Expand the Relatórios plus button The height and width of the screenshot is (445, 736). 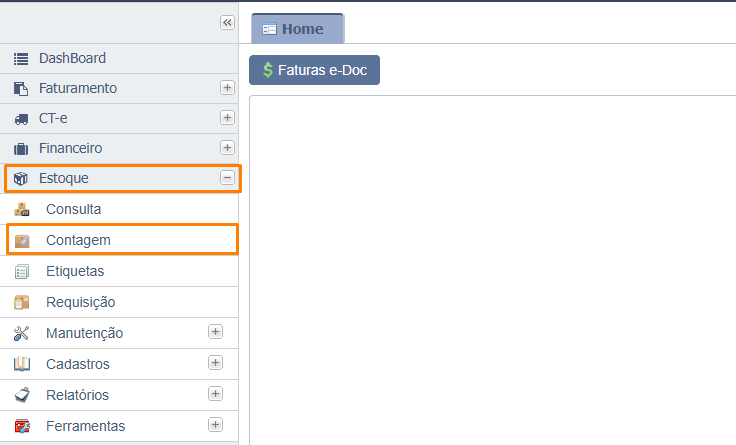(x=215, y=394)
